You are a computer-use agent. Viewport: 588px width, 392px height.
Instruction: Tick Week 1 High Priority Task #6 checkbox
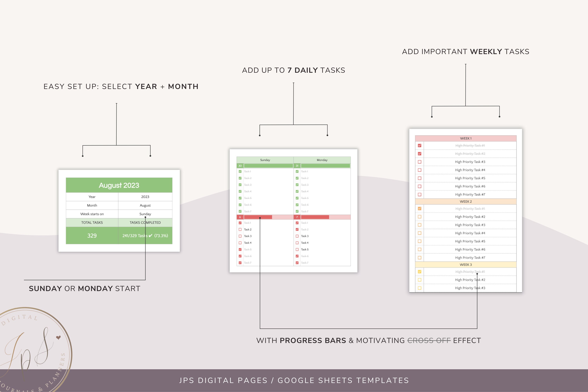coord(419,186)
